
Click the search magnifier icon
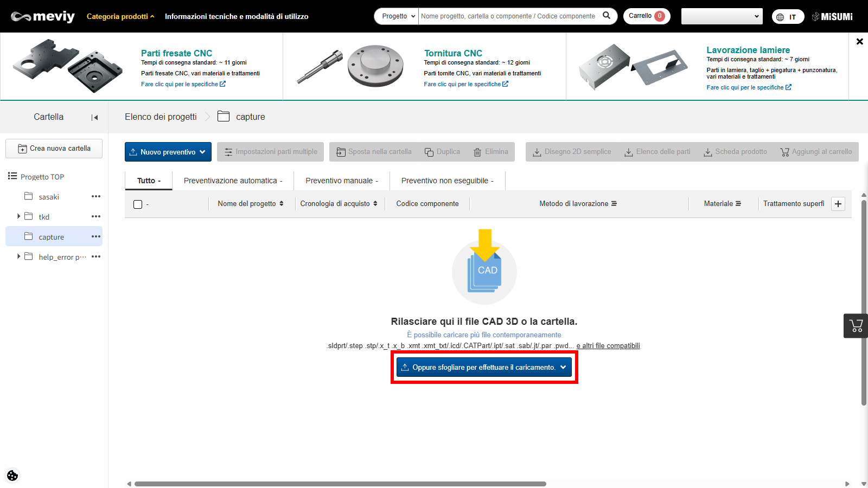click(x=607, y=16)
